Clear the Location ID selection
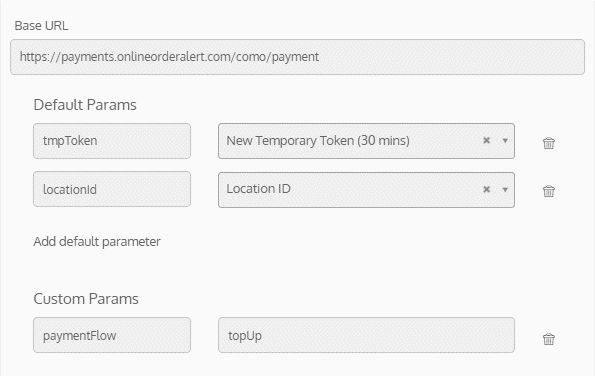This screenshot has height=376, width=595. (x=486, y=189)
